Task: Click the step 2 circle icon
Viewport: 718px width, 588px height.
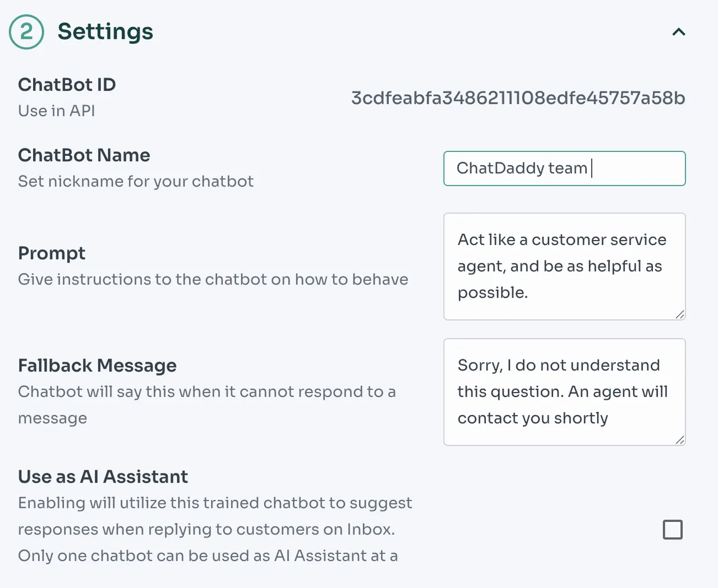Action: click(26, 32)
